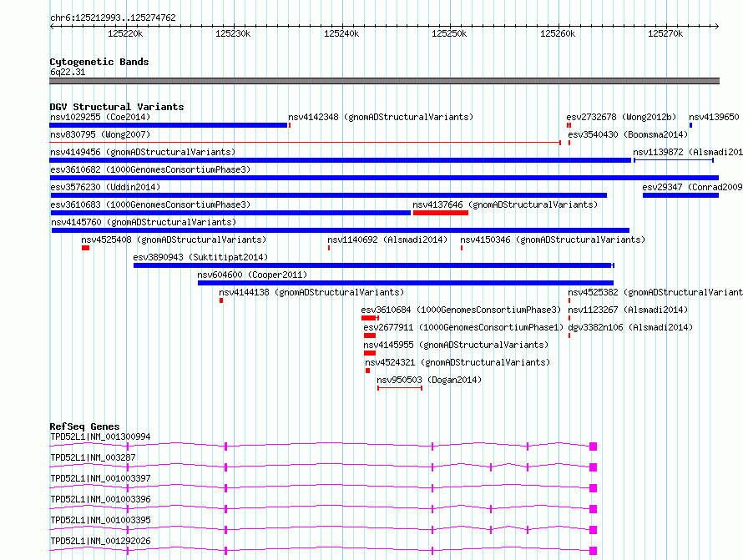Image resolution: width=743 pixels, height=560 pixels.
Task: Select nsv4145760 gnomAD variant label
Action: tap(144, 222)
